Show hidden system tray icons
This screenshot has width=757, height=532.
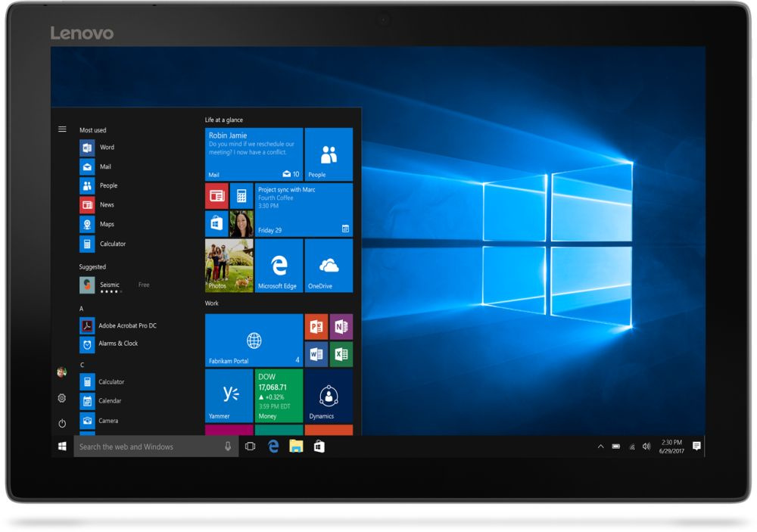(600, 446)
